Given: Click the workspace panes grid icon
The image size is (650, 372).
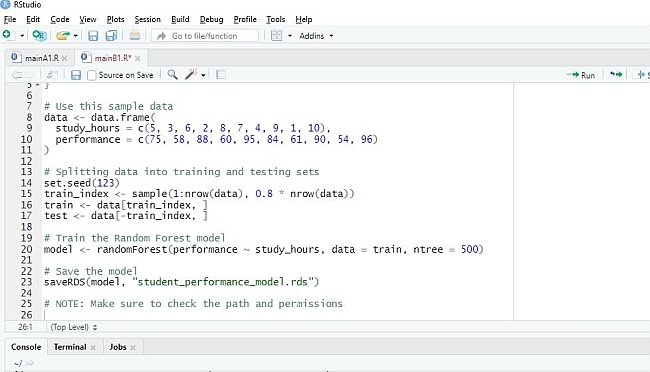Looking at the screenshot, I should tap(276, 36).
